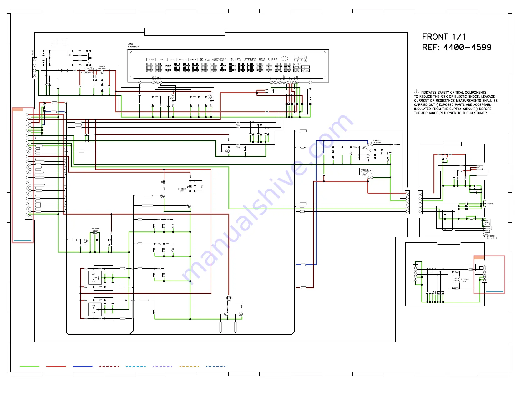
Task: Click the RDS display label
Action: click(262, 59)
